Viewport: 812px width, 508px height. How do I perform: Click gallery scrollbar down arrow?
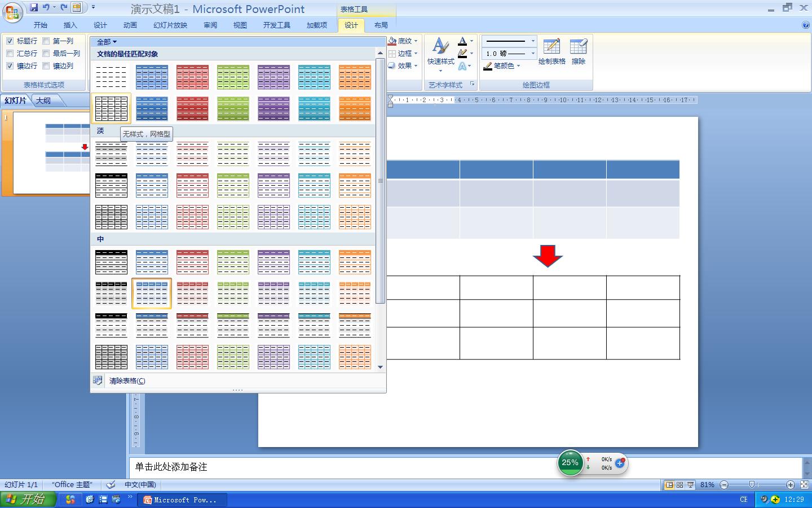(380, 367)
